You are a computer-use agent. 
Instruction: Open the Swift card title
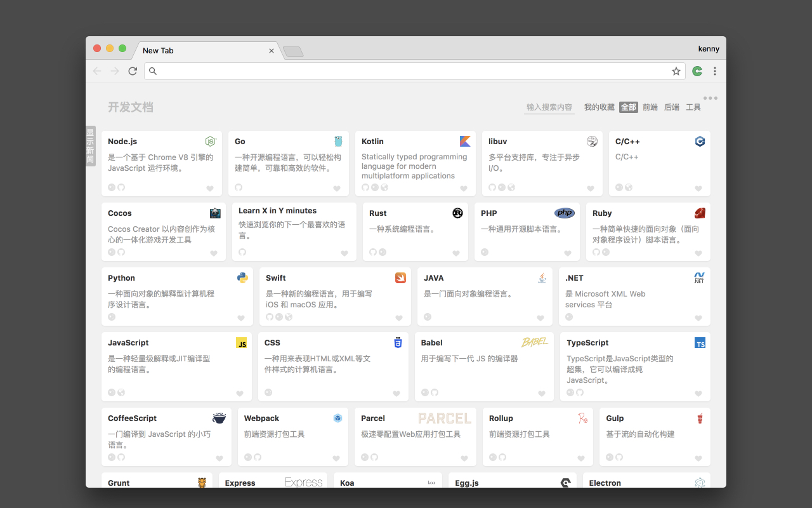tap(276, 278)
